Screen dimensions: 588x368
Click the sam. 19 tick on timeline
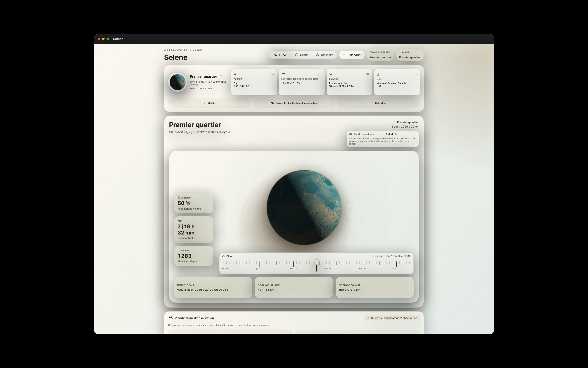pos(328,264)
